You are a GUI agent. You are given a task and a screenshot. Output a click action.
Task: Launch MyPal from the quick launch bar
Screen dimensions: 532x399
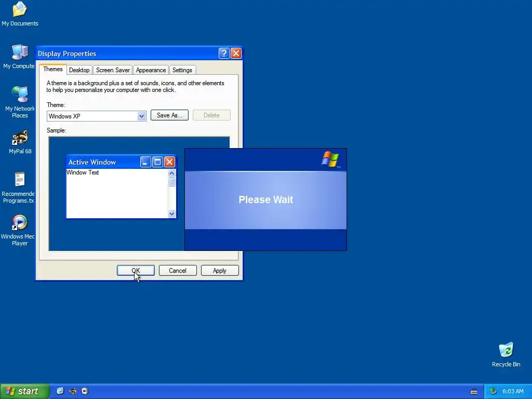coord(73,391)
